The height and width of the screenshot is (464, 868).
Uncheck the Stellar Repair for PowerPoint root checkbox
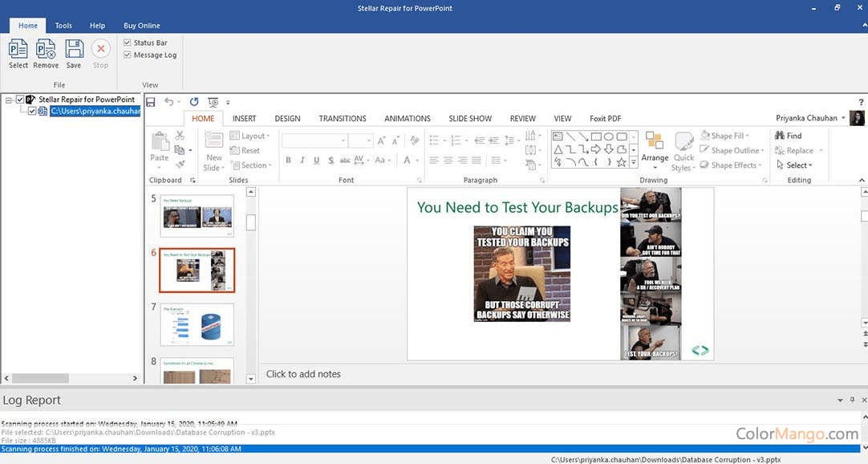tap(20, 100)
